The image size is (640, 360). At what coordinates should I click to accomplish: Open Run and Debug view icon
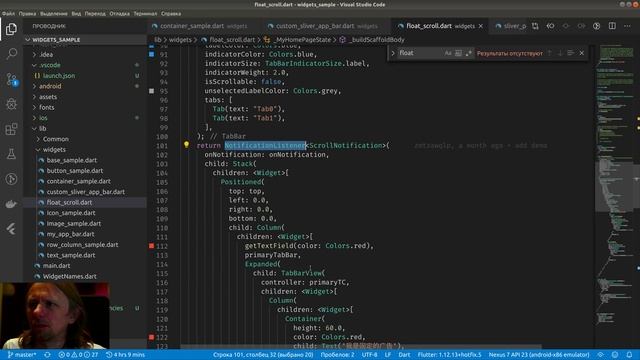tap(11, 104)
